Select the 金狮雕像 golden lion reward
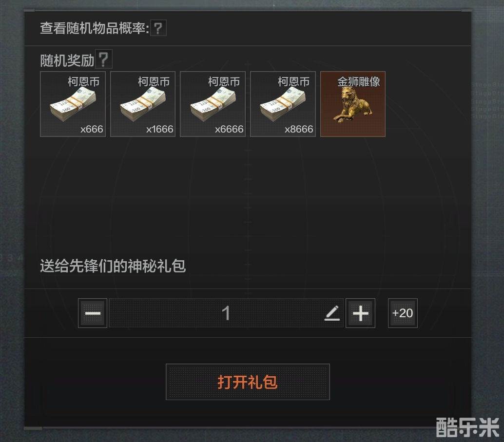Viewport: 504px width, 442px height. (x=353, y=104)
